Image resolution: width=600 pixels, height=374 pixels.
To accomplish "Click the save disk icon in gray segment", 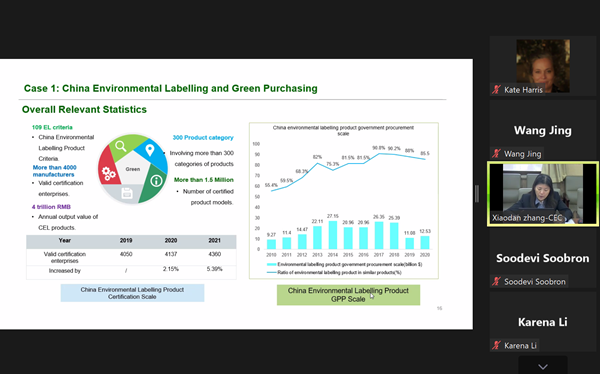I will tap(127, 193).
